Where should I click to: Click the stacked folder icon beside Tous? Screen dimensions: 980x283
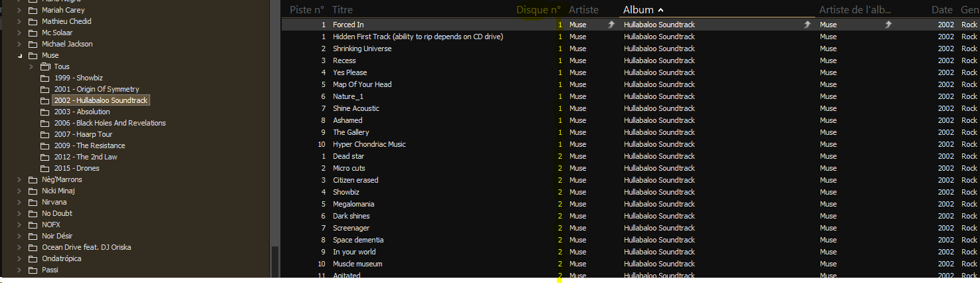point(45,66)
